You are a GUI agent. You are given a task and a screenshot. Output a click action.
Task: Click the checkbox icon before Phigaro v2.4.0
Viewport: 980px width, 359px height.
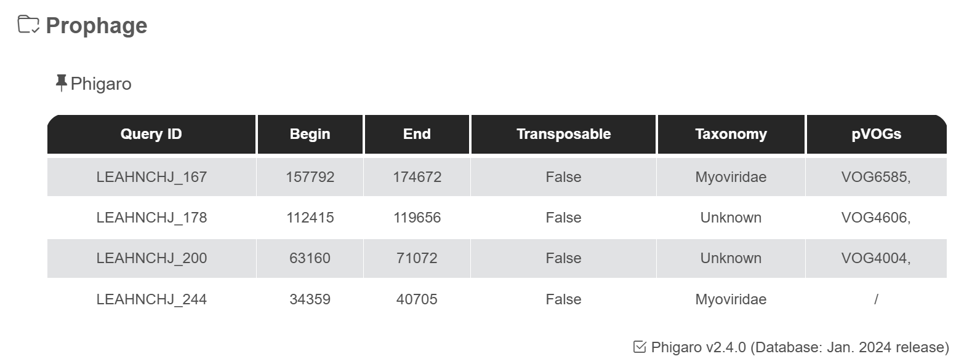[640, 347]
